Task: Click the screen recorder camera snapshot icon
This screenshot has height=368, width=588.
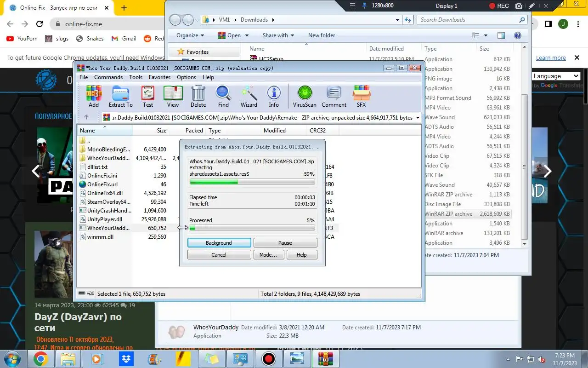Action: click(x=519, y=6)
